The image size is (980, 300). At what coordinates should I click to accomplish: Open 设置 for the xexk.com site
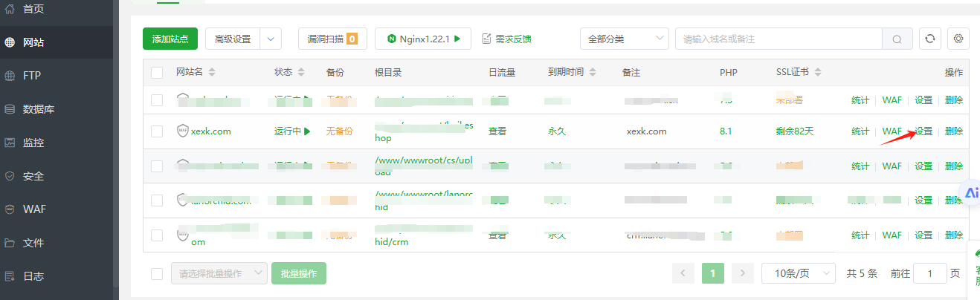pos(923,131)
